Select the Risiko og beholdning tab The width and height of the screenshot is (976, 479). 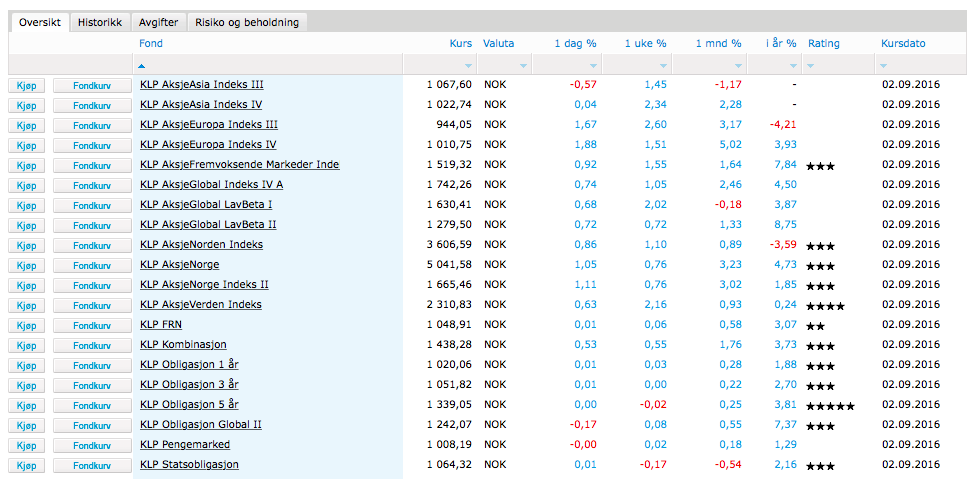tap(247, 22)
